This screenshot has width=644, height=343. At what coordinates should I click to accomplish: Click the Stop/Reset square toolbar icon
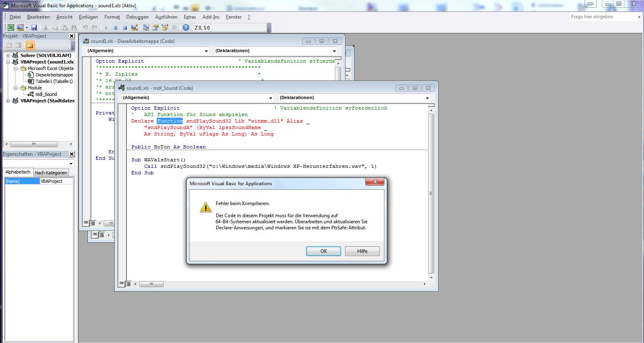pos(125,28)
